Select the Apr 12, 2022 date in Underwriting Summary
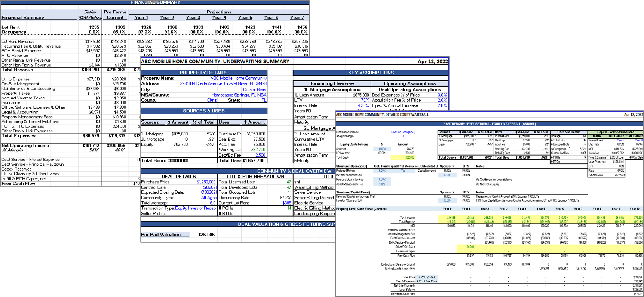644x297 pixels. pos(433,61)
